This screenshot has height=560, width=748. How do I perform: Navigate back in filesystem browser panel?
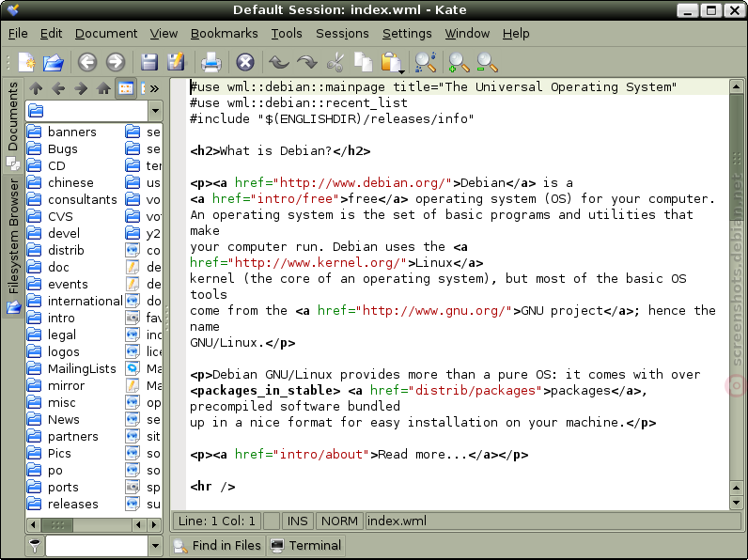tap(58, 88)
